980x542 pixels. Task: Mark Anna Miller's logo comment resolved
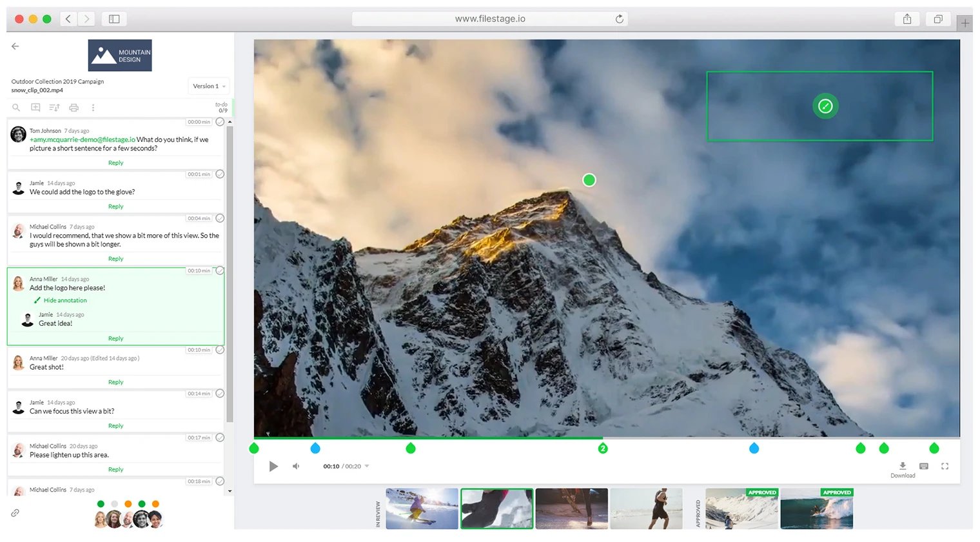coord(220,271)
